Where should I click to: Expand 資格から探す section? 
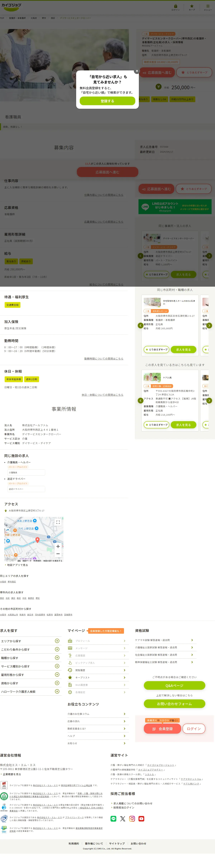click(x=30, y=683)
